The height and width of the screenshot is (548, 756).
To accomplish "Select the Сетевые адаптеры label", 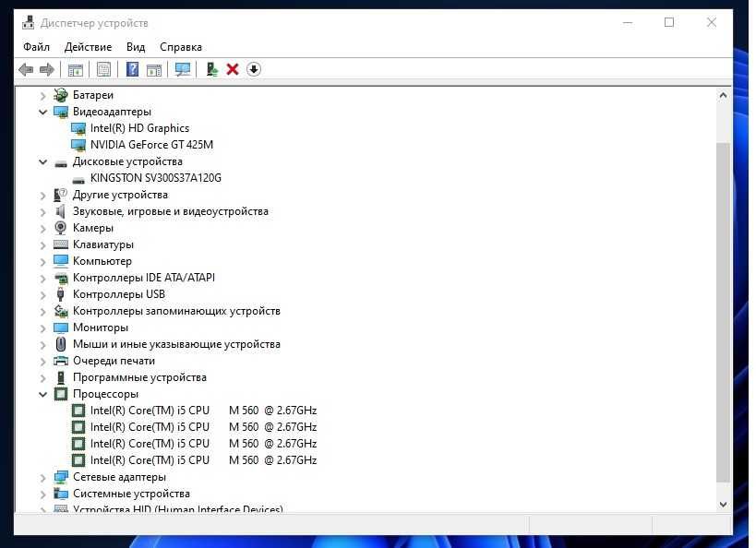I will [x=120, y=477].
